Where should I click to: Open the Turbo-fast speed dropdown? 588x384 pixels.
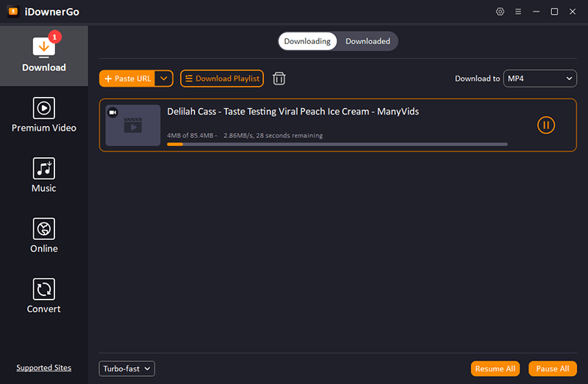click(126, 369)
